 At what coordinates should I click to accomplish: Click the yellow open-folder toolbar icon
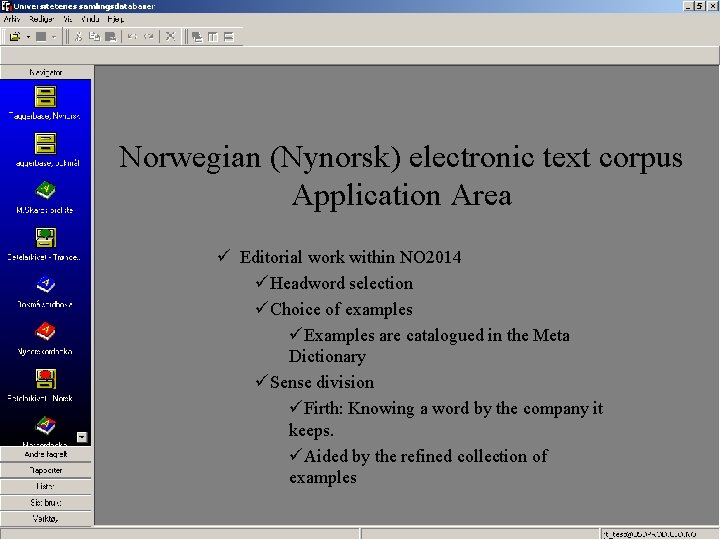pos(15,37)
